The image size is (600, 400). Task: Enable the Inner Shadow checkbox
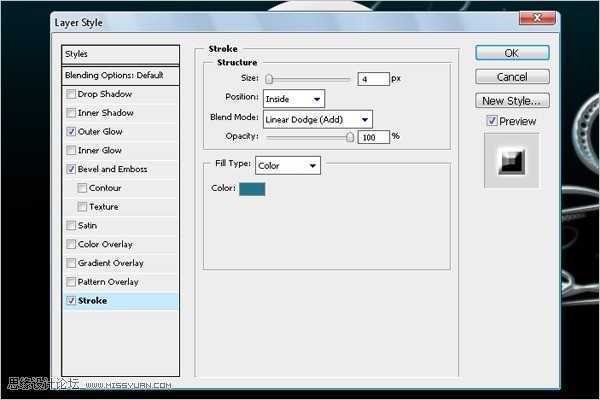(71, 113)
